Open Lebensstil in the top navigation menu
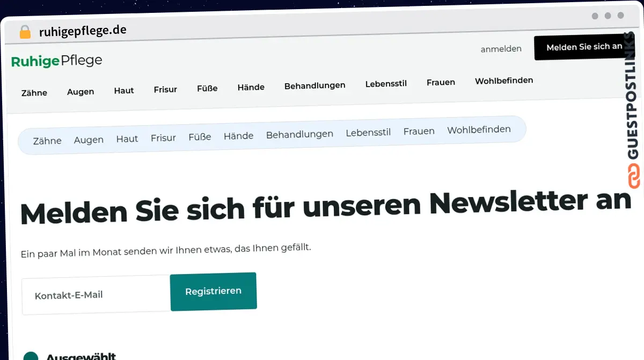 [x=386, y=84]
